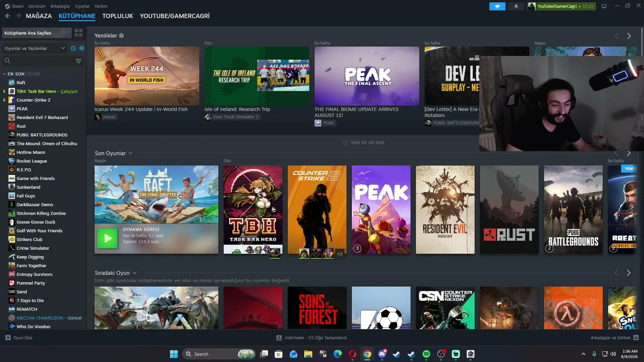Open Microsoft Store from the taskbar
This screenshot has height=362, width=644.
[x=279, y=354]
